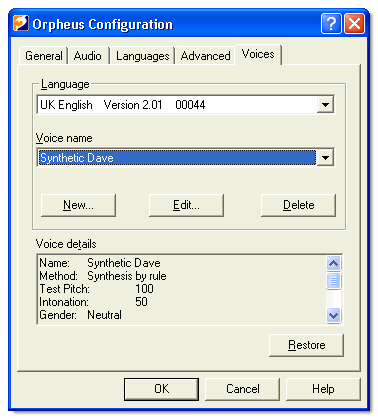This screenshot has height=419, width=378.
Task: Click the 'Gender: Neutral' line
Action: [x=80, y=315]
